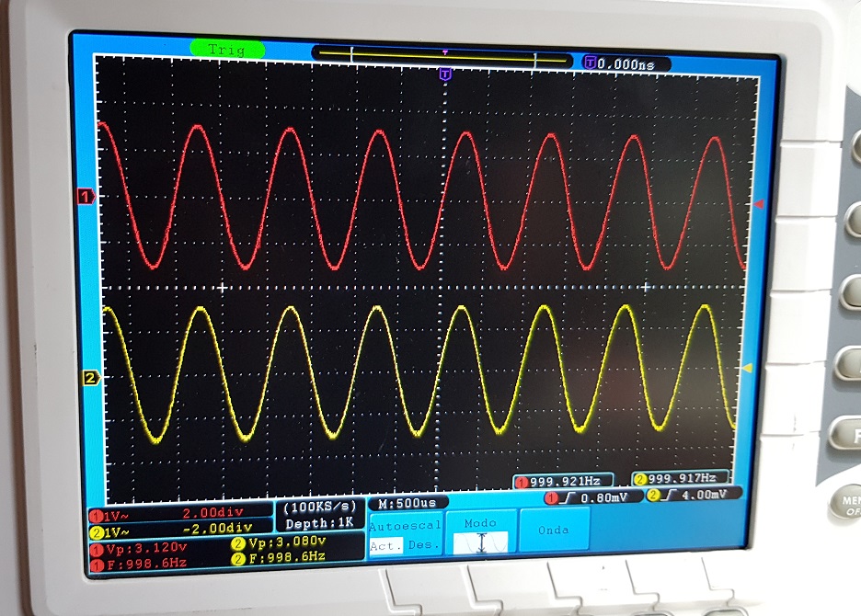The image size is (861, 616).
Task: Click channel 2 trigger level 4.00mV
Action: 704,496
